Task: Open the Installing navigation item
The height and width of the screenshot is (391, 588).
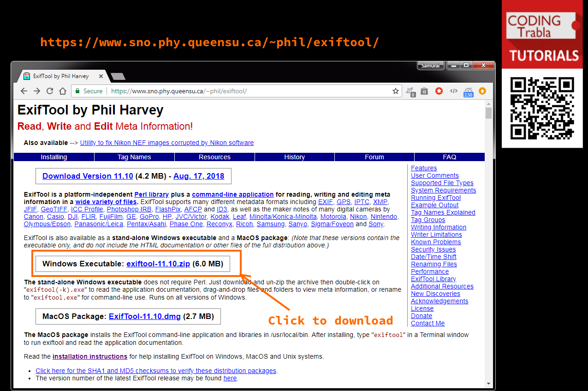Action: [54, 157]
